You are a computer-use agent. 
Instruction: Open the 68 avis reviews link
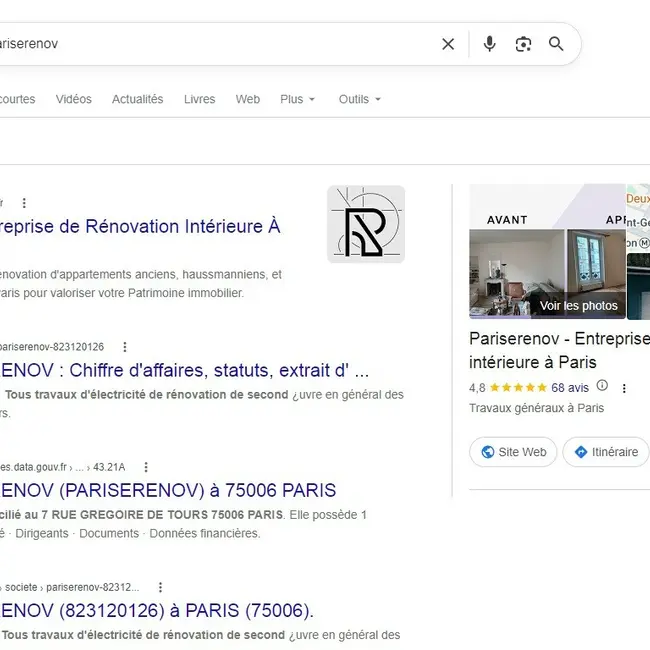(570, 388)
